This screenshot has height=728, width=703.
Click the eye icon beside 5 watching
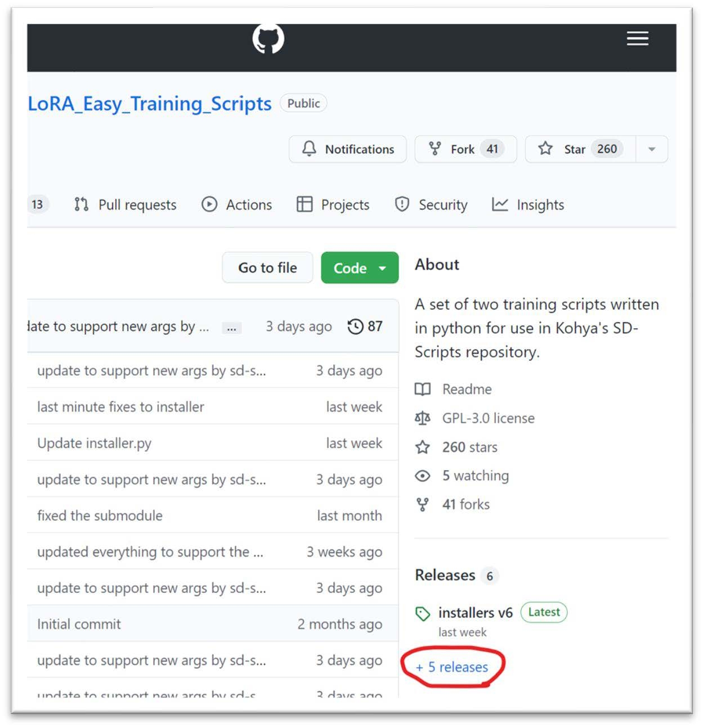tap(423, 476)
